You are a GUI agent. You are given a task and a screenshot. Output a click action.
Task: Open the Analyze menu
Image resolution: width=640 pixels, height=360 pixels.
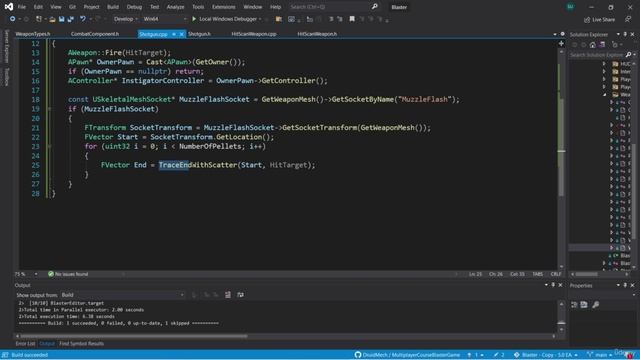(x=175, y=7)
